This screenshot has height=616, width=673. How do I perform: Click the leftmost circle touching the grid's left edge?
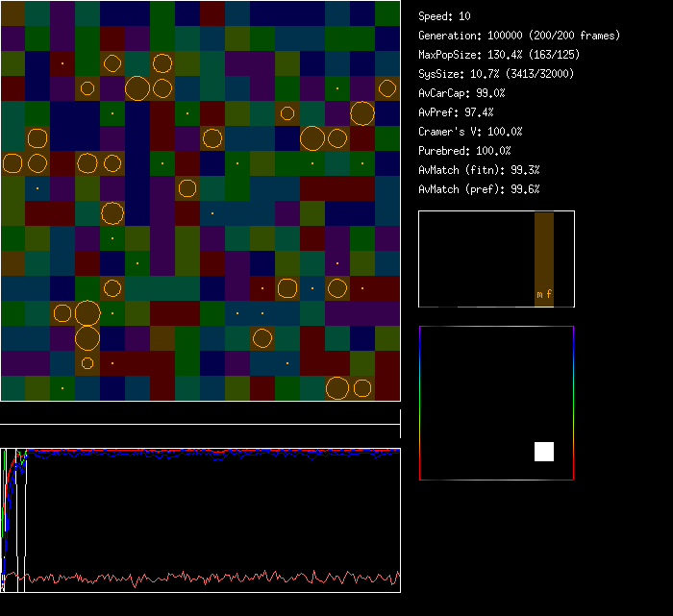coord(12,162)
